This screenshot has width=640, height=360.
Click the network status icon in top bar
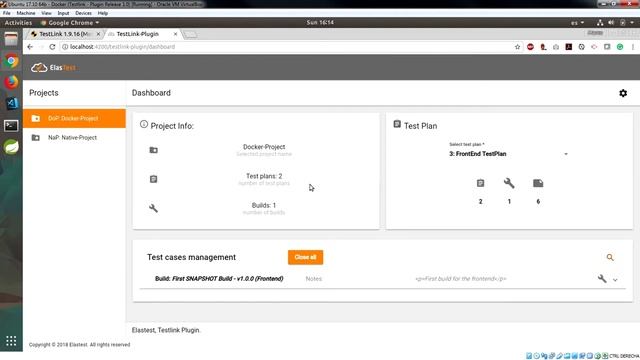600,23
